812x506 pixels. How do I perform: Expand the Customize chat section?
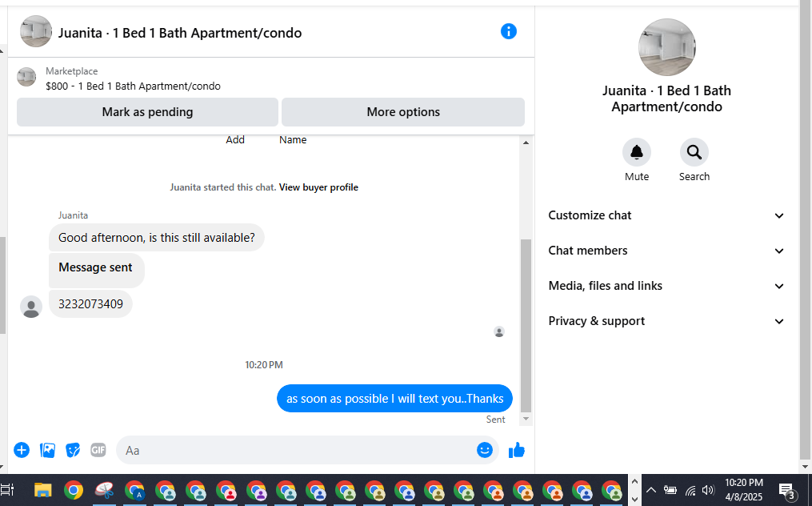tap(666, 215)
